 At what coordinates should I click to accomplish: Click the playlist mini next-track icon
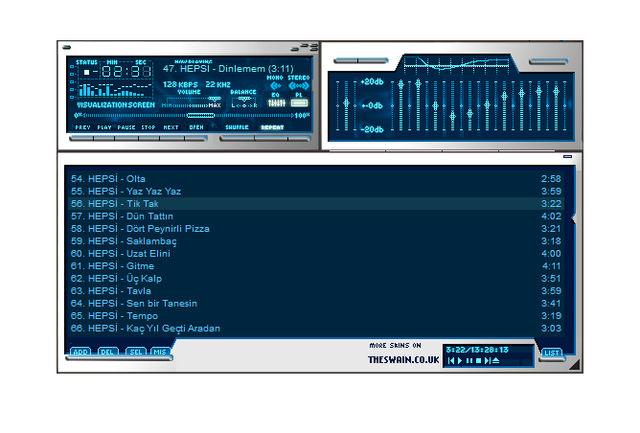tap(487, 361)
